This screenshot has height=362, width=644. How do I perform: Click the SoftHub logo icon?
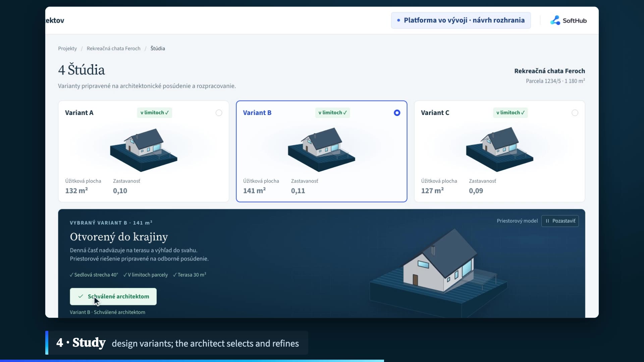(x=555, y=20)
